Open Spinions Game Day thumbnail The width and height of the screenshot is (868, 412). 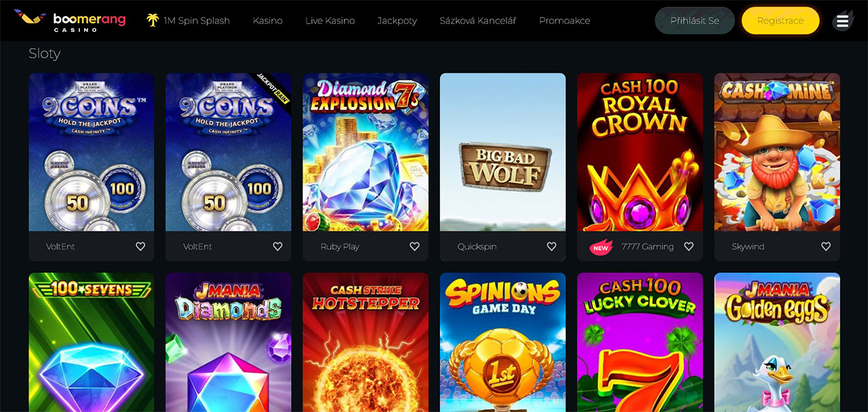coord(502,342)
